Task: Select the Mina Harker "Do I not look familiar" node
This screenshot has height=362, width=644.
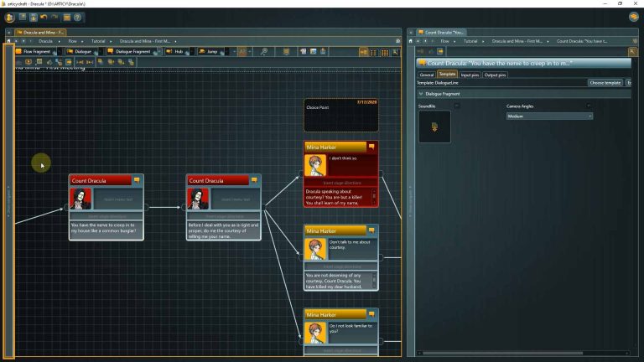Action: pyautogui.click(x=341, y=333)
